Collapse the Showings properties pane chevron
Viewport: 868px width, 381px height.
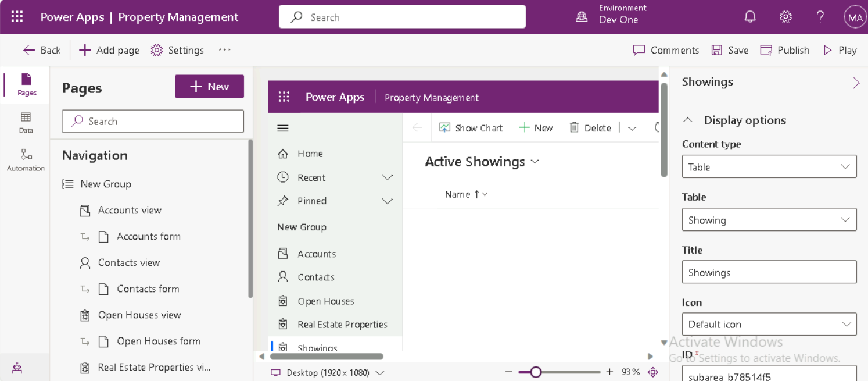(x=856, y=83)
